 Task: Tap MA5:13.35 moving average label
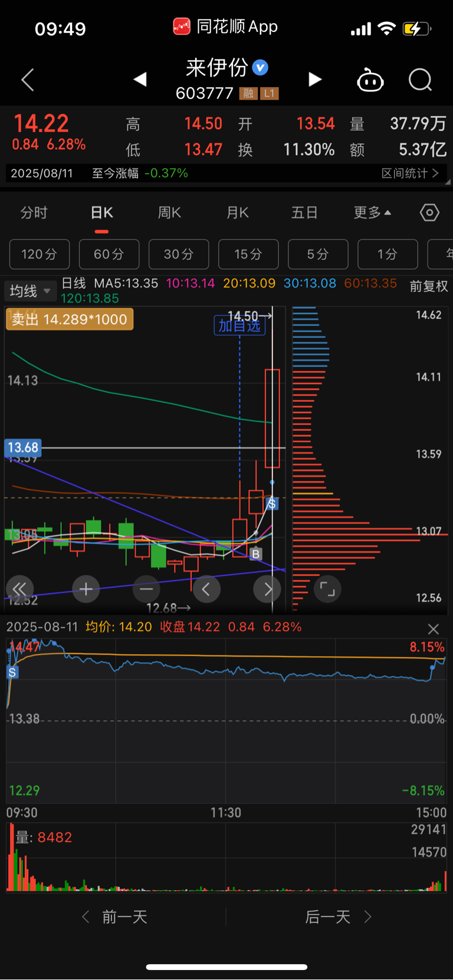[126, 283]
